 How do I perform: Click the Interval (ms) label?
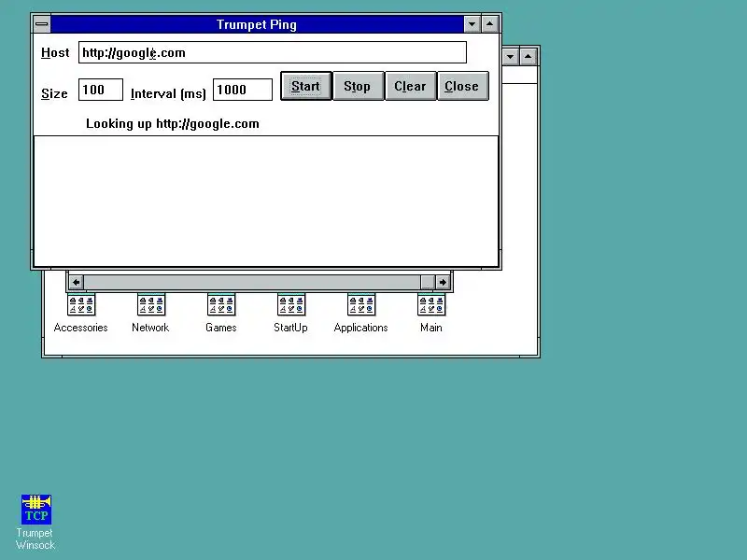tap(168, 94)
